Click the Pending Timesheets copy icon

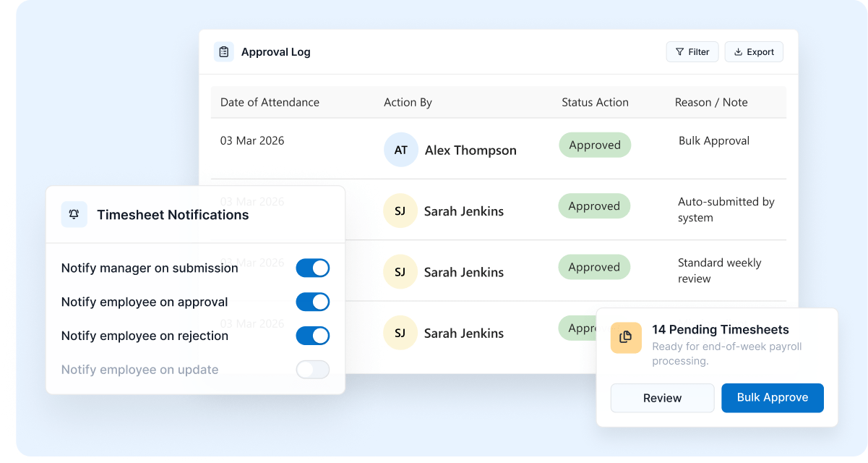tap(626, 337)
